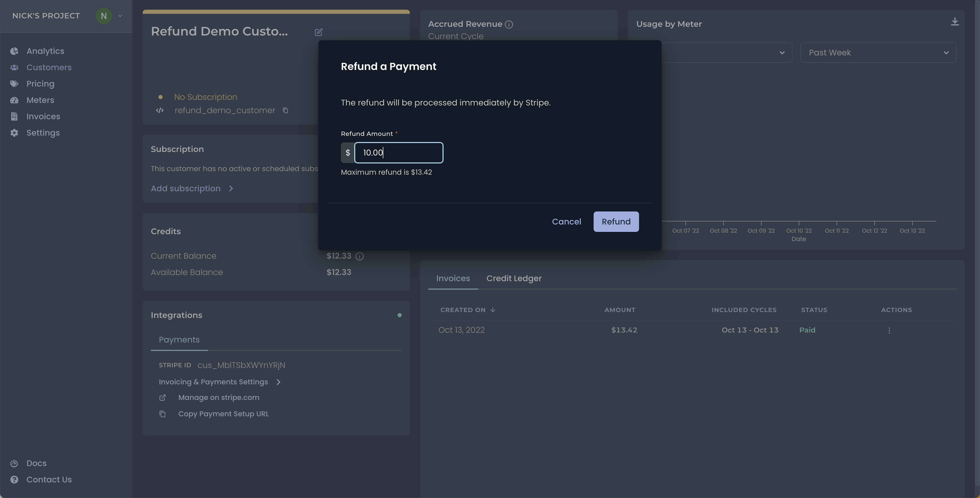Screen dimensions: 980x498
Task: Click the Copy Payment Setup URL icon
Action: (x=163, y=414)
